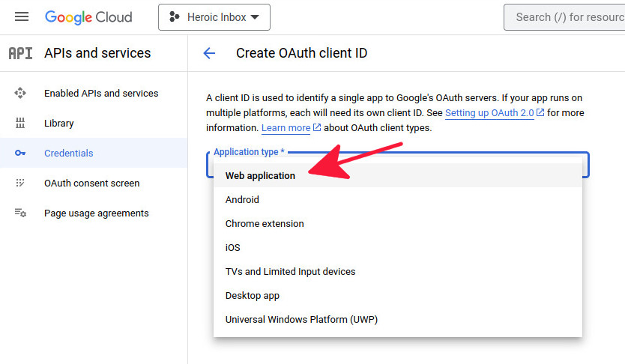This screenshot has width=625, height=364.
Task: Choose TVs and Limited Input devices
Action: tap(398, 272)
